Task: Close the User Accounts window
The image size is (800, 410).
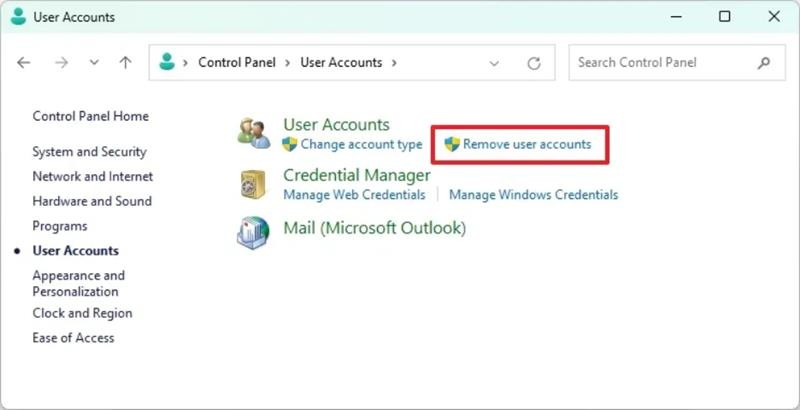Action: click(x=773, y=17)
